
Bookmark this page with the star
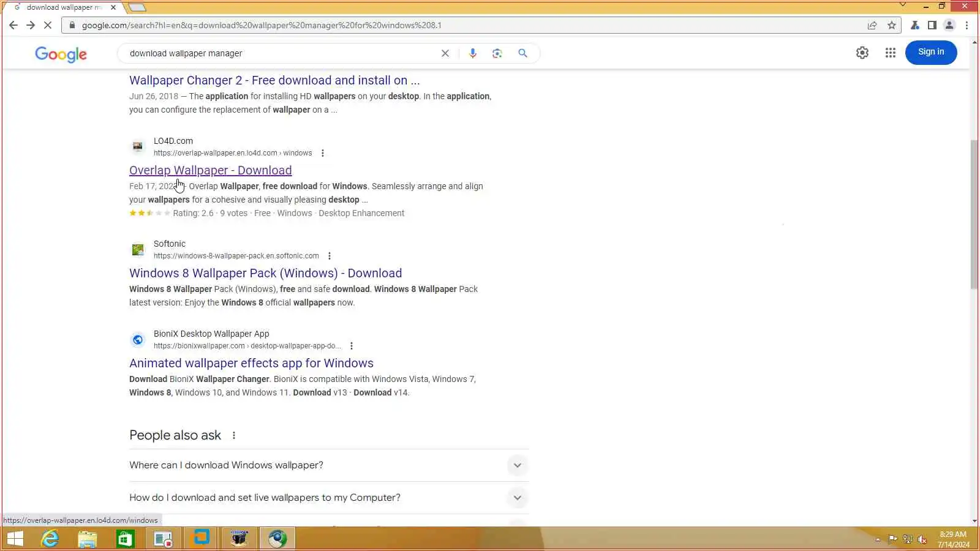892,25
